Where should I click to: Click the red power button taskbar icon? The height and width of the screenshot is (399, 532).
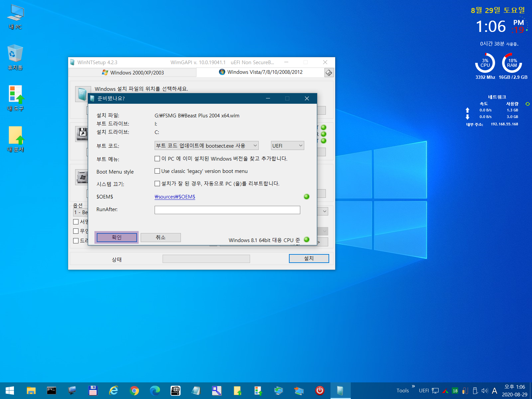(x=320, y=391)
